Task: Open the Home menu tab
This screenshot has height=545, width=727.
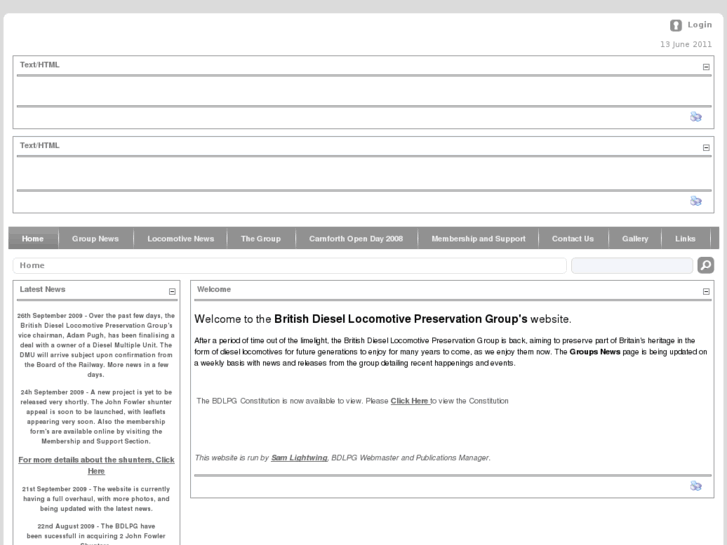Action: (x=33, y=238)
